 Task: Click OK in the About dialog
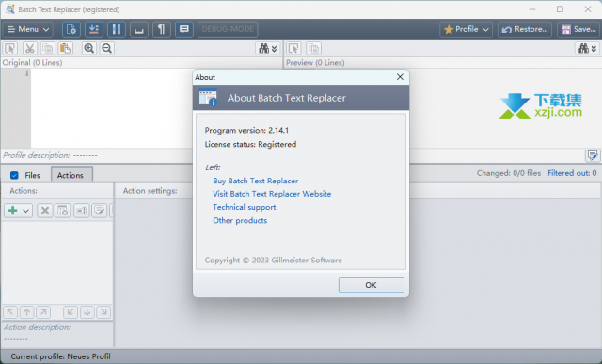[x=371, y=285]
